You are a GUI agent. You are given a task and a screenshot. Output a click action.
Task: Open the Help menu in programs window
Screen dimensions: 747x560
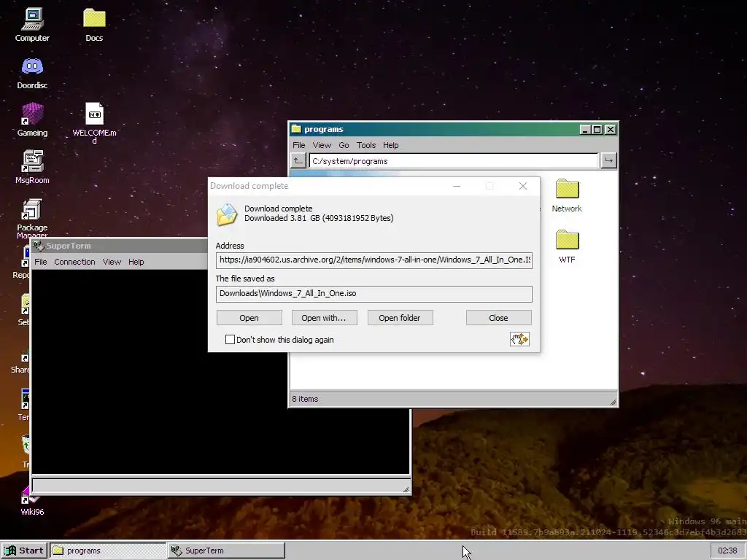[391, 145]
